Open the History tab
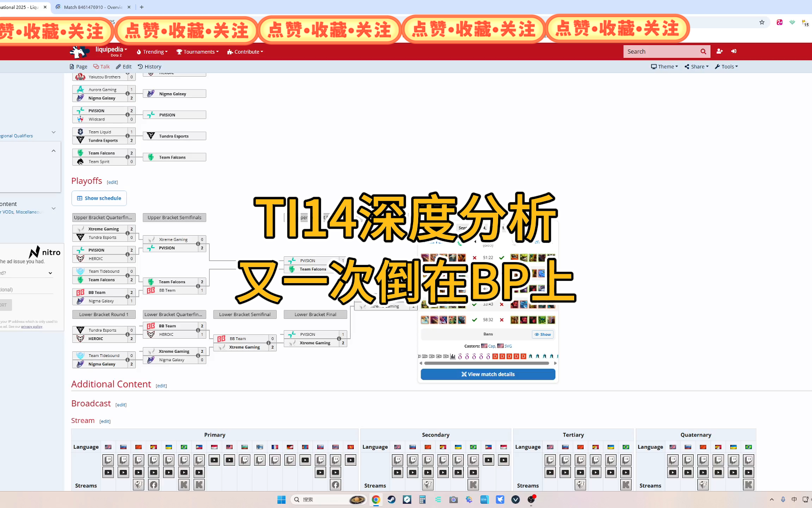 point(149,67)
